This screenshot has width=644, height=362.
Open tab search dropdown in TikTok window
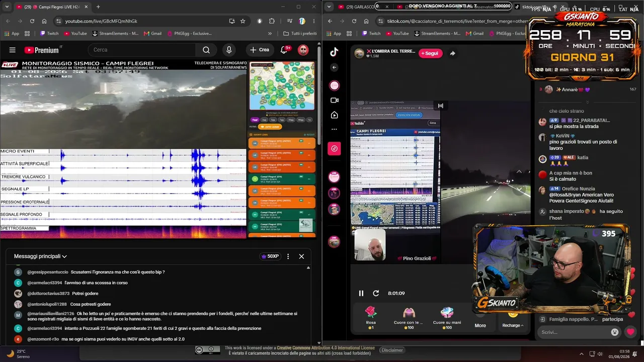pos(329,7)
